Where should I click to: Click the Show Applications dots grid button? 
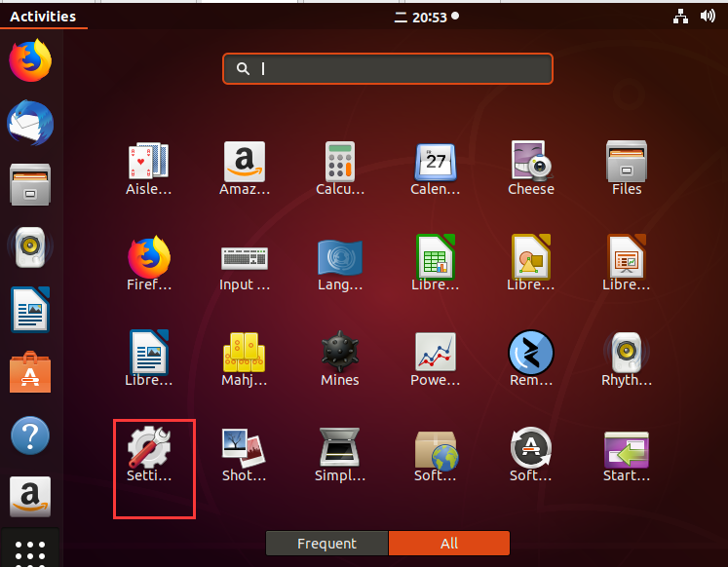pyautogui.click(x=30, y=551)
